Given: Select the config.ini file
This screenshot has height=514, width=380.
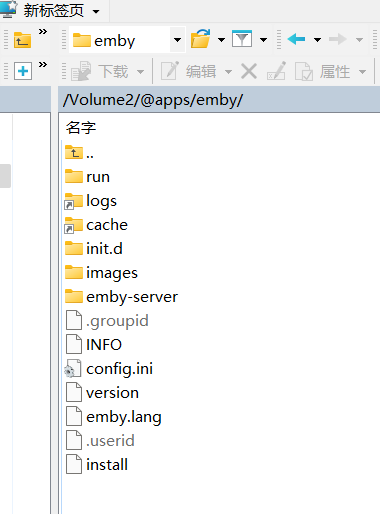Looking at the screenshot, I should (x=109, y=369).
